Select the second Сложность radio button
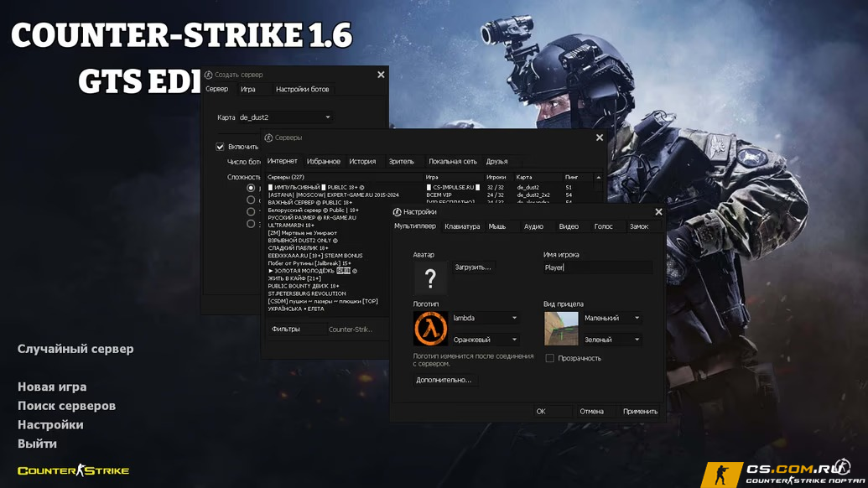This screenshot has width=868, height=488. coord(251,200)
